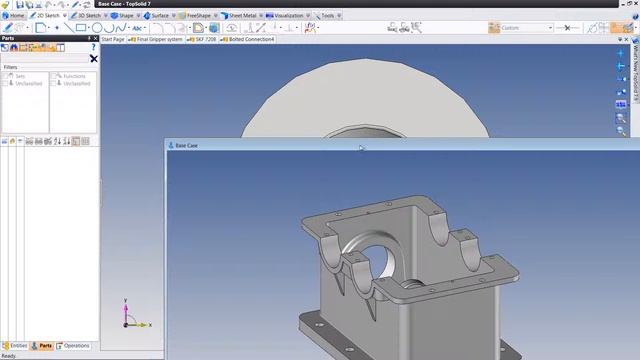Select the contour profile tool
640x360 pixels.
40,28
